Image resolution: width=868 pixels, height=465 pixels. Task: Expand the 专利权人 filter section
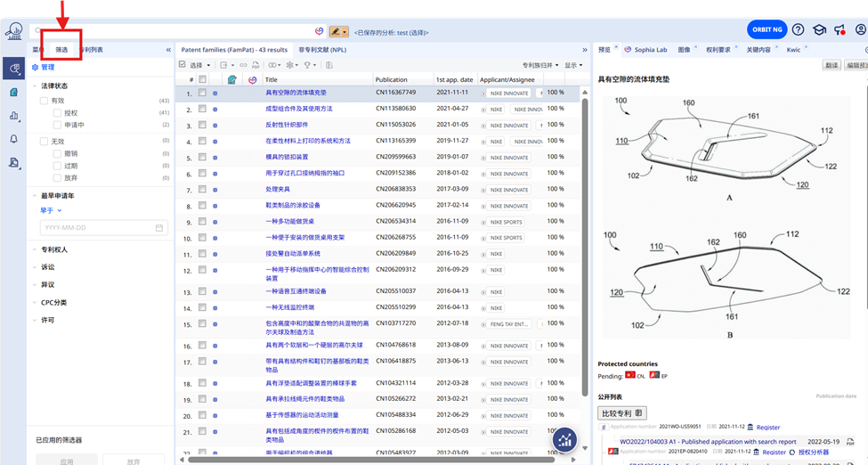point(35,249)
